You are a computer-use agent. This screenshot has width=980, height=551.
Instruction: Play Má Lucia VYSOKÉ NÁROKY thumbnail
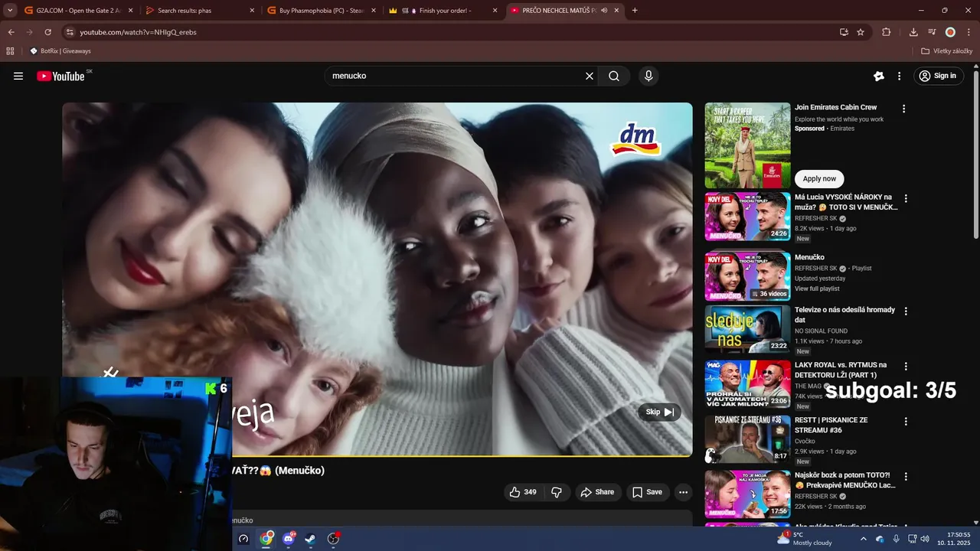(x=747, y=217)
